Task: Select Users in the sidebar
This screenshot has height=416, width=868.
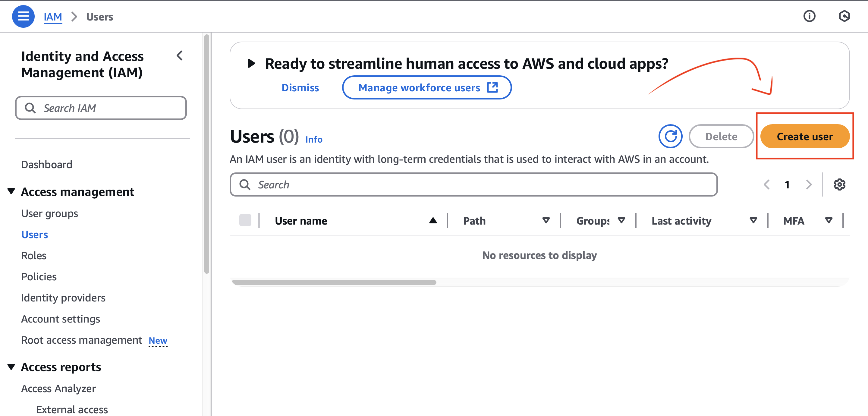Action: click(35, 235)
